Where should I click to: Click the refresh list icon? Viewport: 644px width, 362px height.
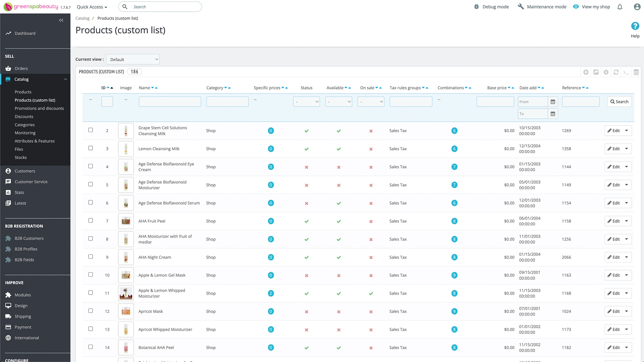[616, 72]
